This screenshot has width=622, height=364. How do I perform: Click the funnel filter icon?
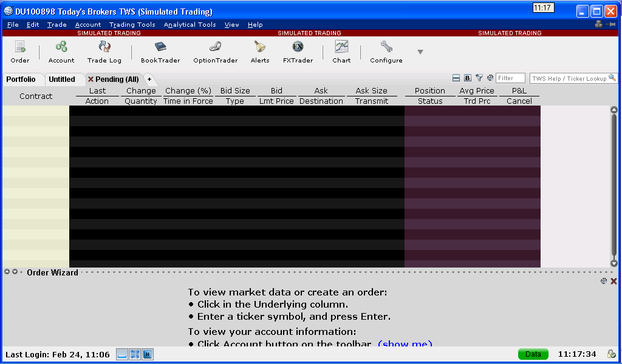(479, 78)
